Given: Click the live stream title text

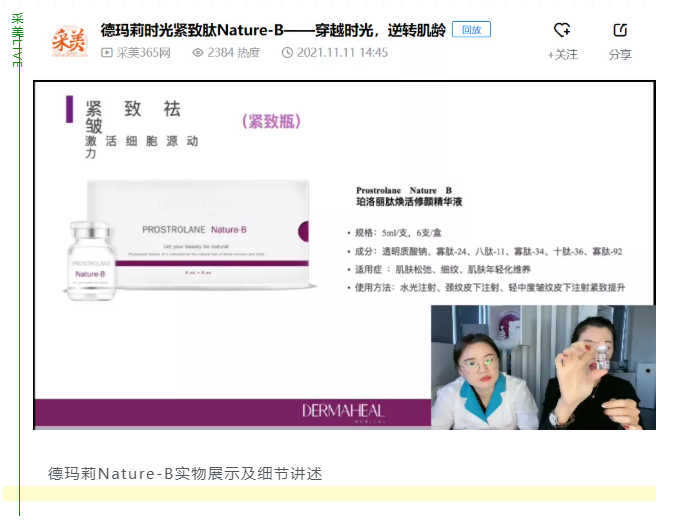Looking at the screenshot, I should coord(272,30).
